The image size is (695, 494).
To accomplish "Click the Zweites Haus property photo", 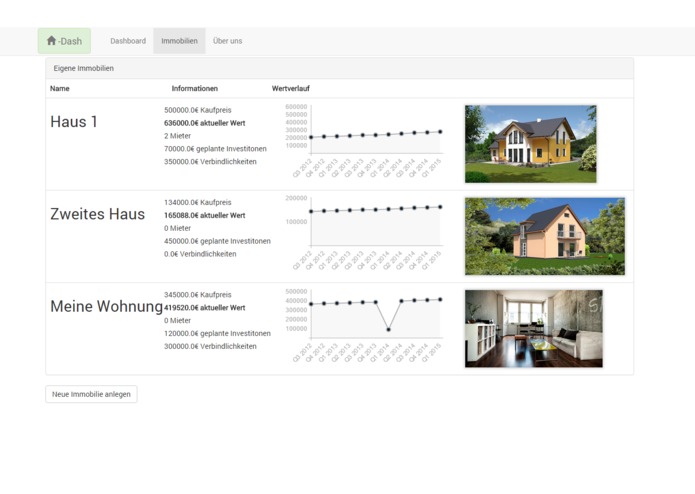I will [x=545, y=236].
